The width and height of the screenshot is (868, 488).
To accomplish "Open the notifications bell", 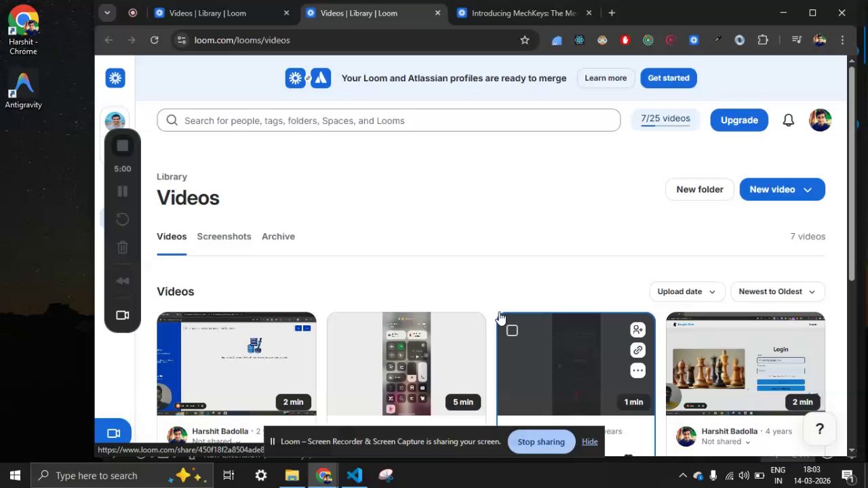I will pos(788,121).
